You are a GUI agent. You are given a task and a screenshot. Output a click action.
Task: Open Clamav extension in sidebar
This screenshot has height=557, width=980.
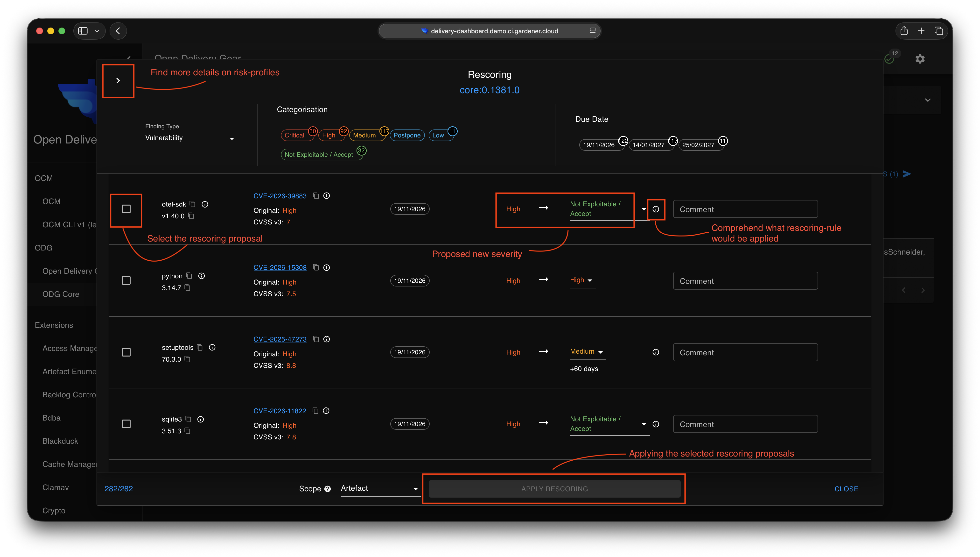(x=56, y=487)
